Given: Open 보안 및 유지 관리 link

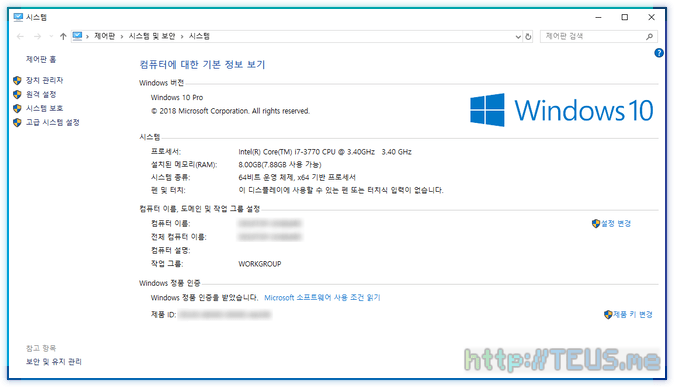Looking at the screenshot, I should (54, 362).
